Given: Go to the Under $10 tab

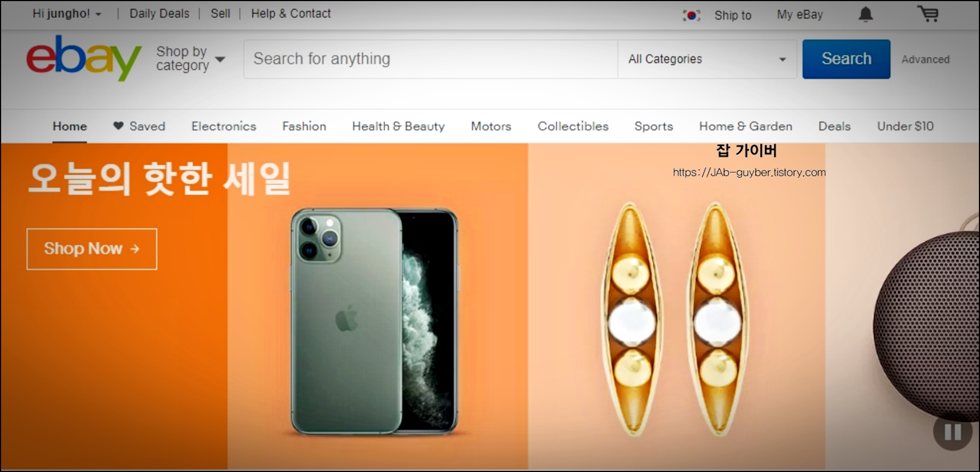Looking at the screenshot, I should pyautogui.click(x=905, y=126).
